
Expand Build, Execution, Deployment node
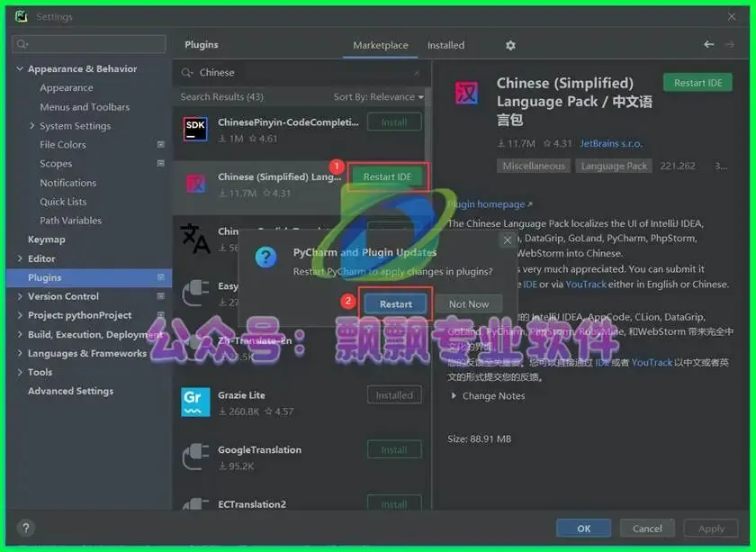(x=20, y=334)
